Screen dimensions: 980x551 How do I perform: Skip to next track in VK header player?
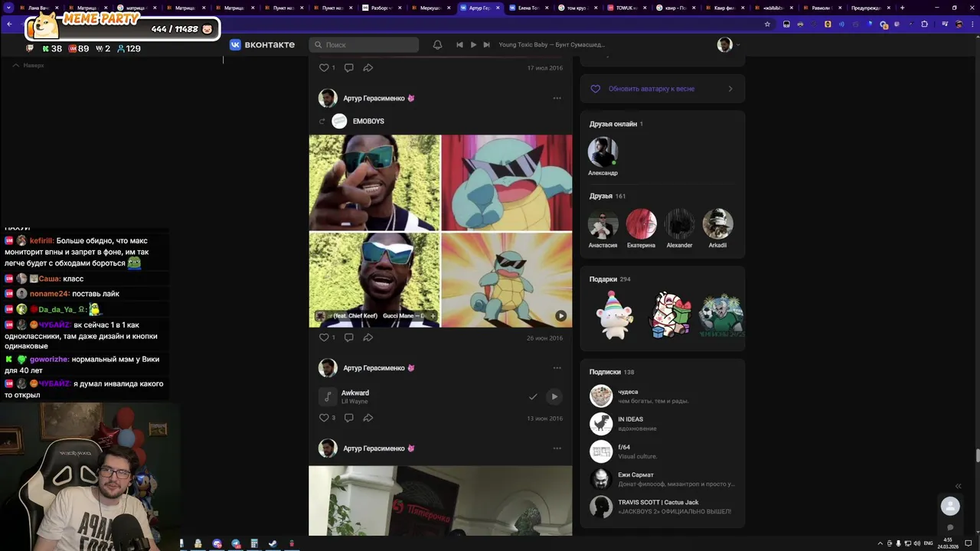[x=487, y=44]
